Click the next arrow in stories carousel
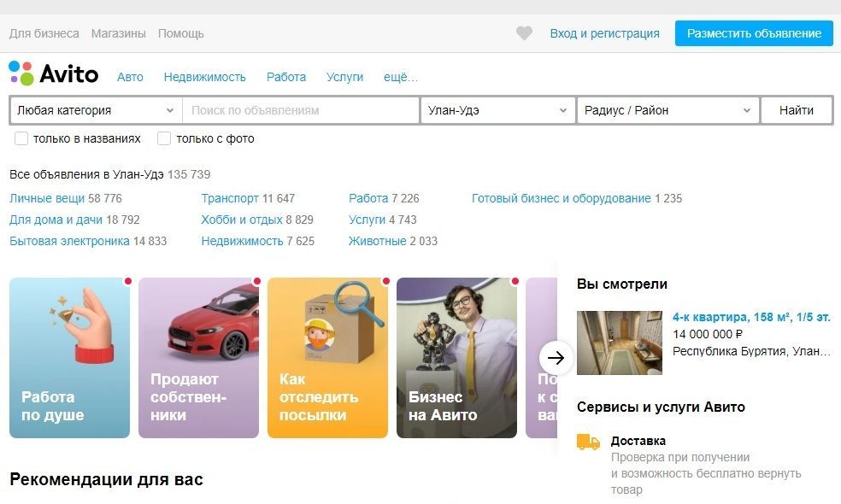The width and height of the screenshot is (841, 504). pos(556,357)
